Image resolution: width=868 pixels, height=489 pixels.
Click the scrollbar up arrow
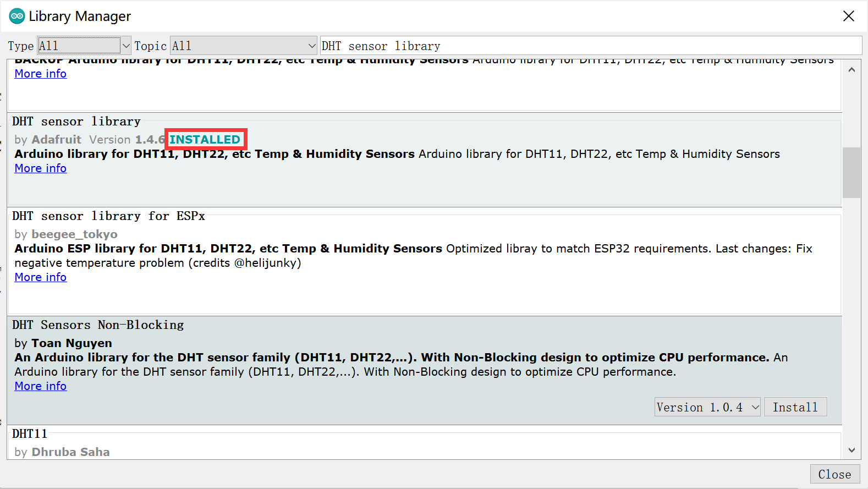click(x=851, y=70)
